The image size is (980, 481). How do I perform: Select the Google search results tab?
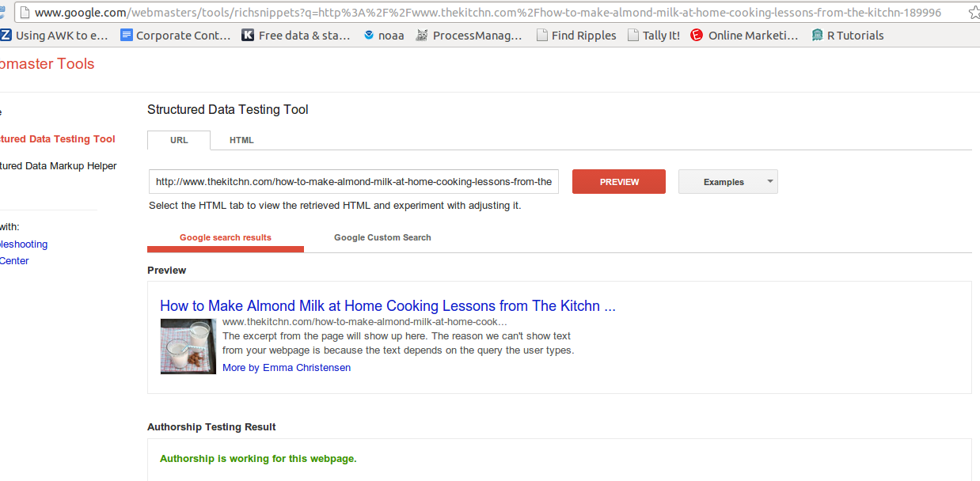point(226,237)
